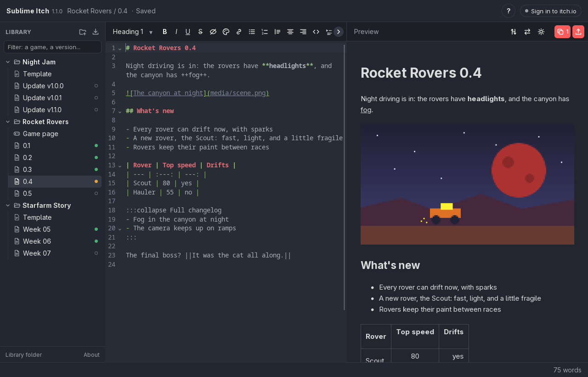
Task: Sign in to itch.io
Action: point(551,11)
